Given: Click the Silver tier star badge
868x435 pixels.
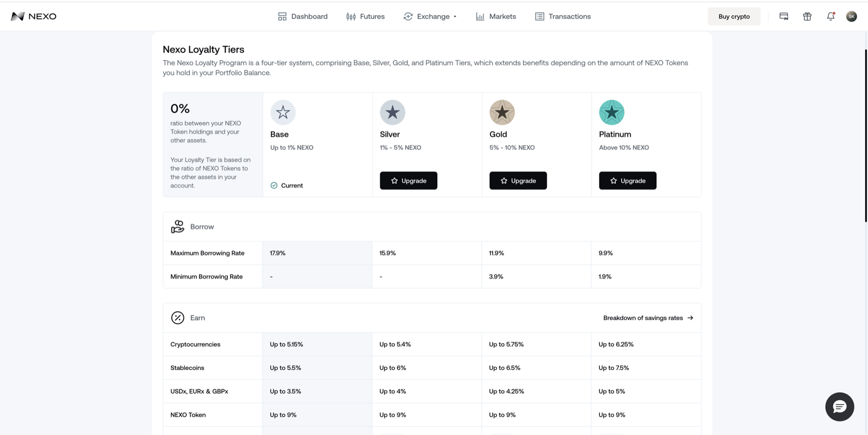Looking at the screenshot, I should [x=393, y=112].
